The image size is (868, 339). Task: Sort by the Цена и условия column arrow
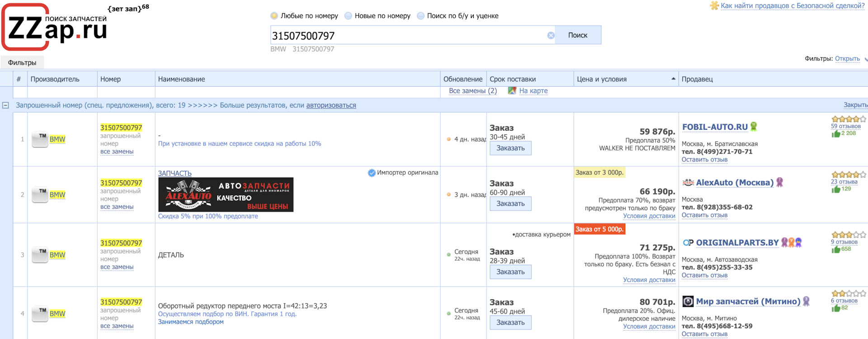click(673, 79)
